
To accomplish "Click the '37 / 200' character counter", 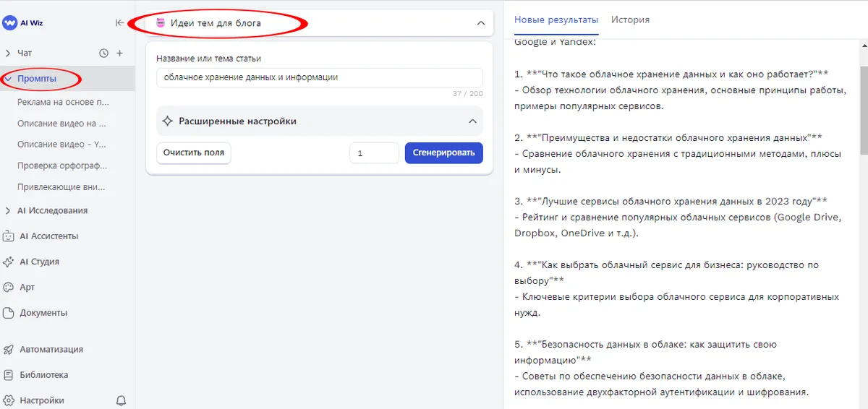I will pyautogui.click(x=469, y=94).
